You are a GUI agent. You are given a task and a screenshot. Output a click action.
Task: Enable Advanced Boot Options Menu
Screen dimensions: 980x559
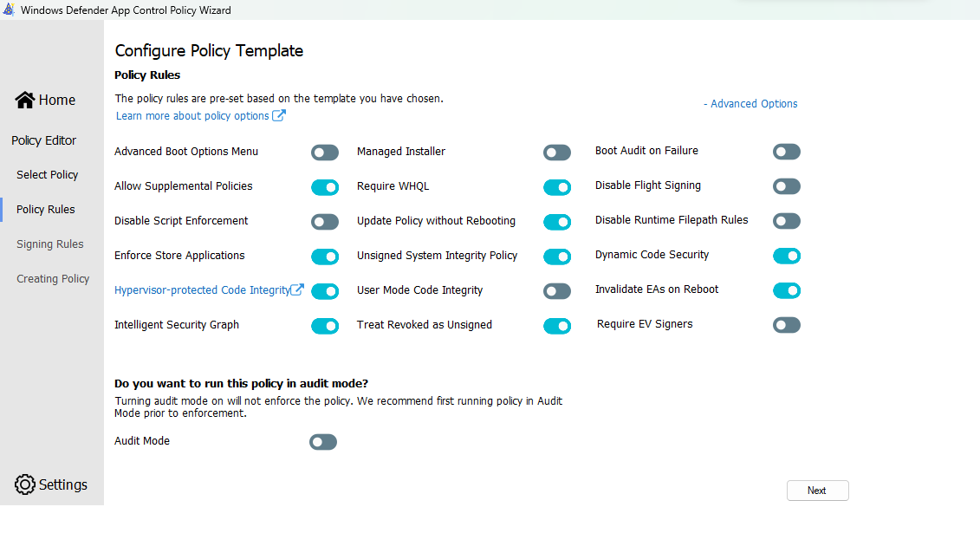click(325, 152)
